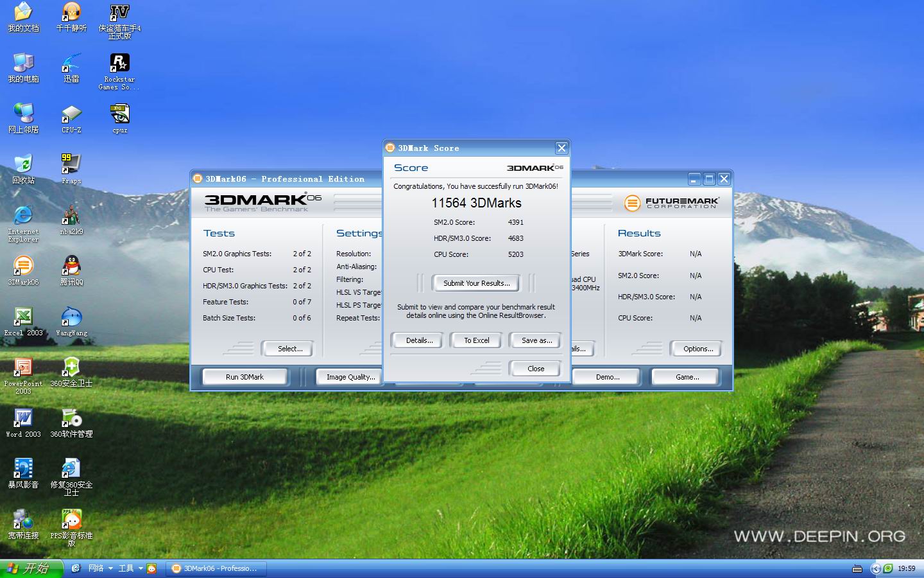Expand the 网络 taskbar dropdown arrow
Viewport: 924px width, 578px height.
[x=110, y=568]
